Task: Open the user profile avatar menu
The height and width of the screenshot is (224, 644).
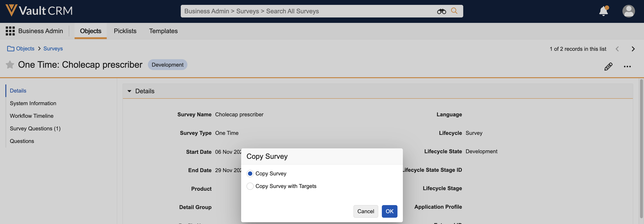Action: pyautogui.click(x=628, y=11)
